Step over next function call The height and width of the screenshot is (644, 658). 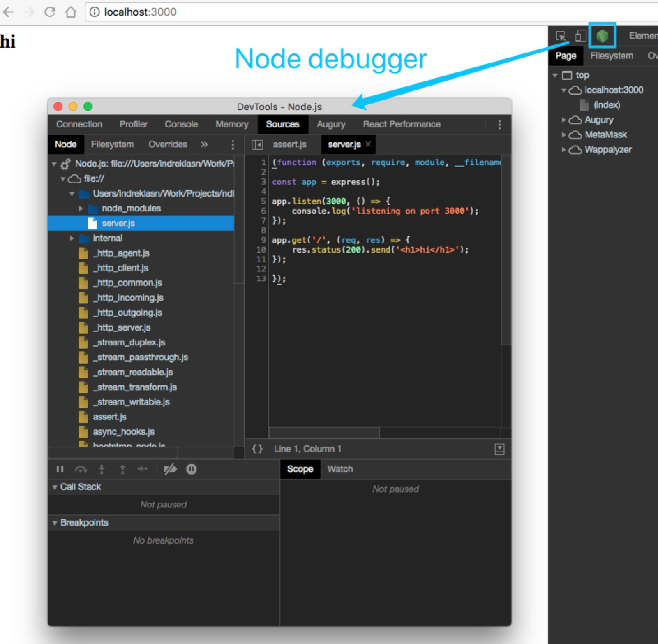(81, 469)
